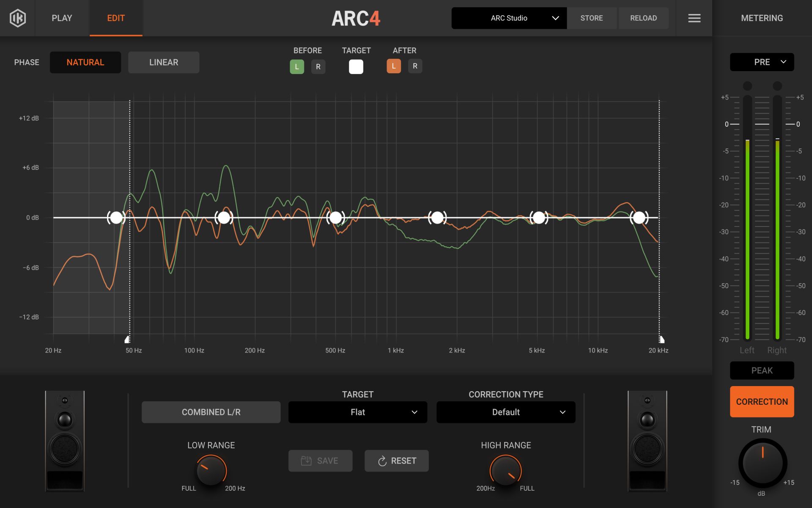Toggle the BEFORE left channel curve
This screenshot has height=508, width=812.
297,66
